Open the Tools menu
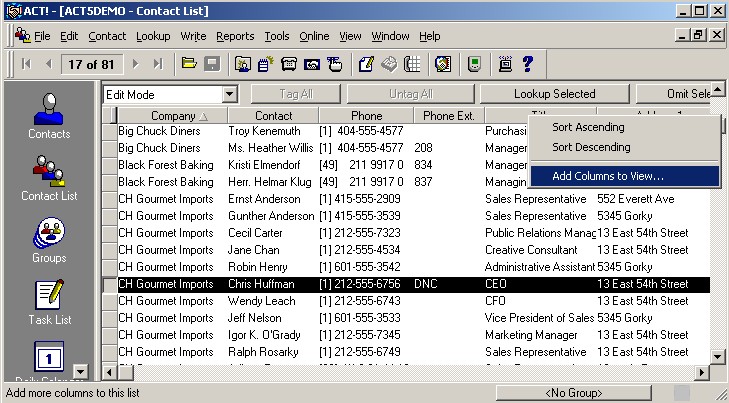The image size is (729, 403). (x=277, y=36)
